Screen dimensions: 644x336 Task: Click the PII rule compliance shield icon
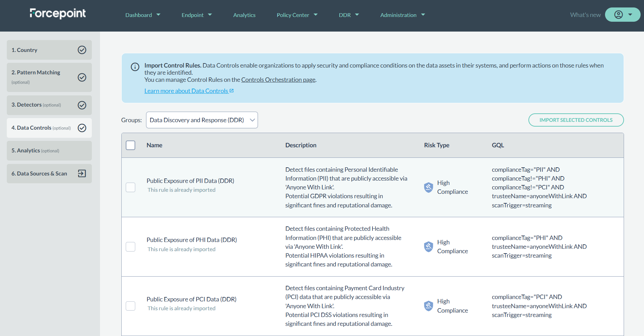tap(428, 187)
